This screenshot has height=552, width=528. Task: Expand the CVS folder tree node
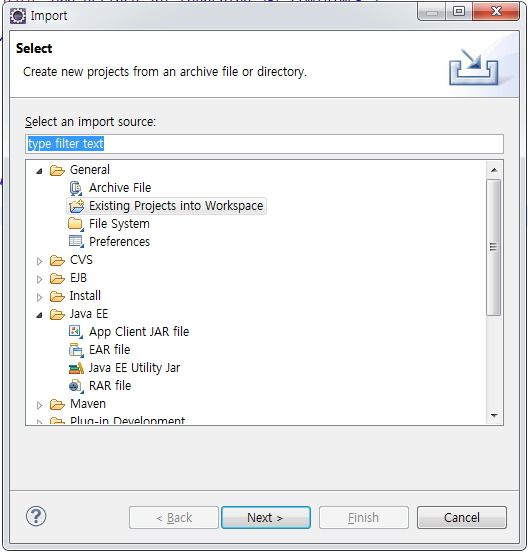(39, 261)
